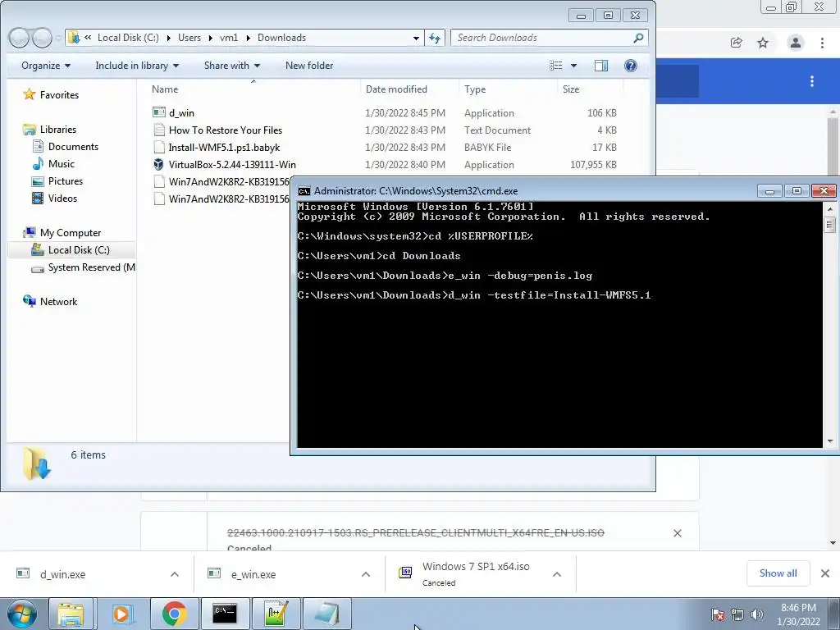The height and width of the screenshot is (630, 840).
Task: Open Windows Start orb
Action: [22, 614]
